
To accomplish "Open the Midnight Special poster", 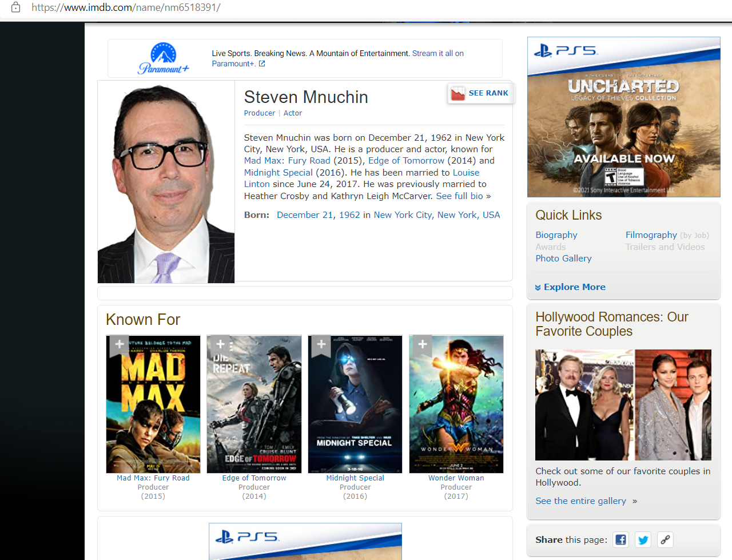I will pos(355,404).
